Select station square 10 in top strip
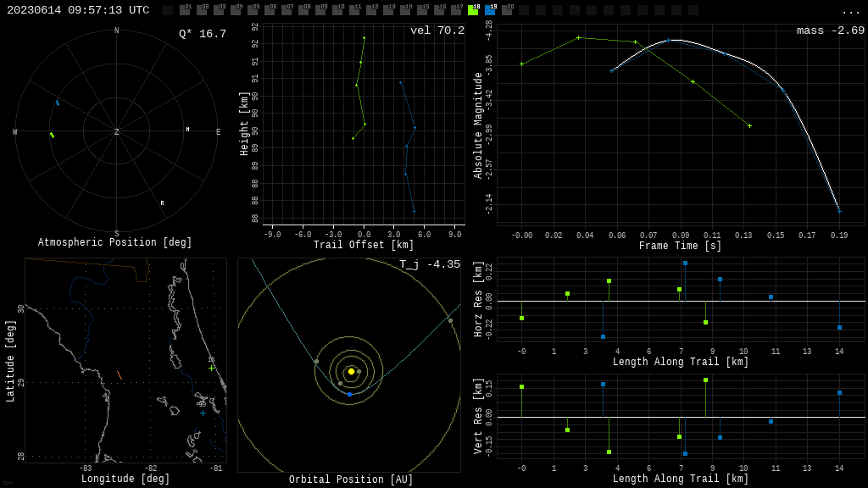868x488 pixels. point(337,10)
